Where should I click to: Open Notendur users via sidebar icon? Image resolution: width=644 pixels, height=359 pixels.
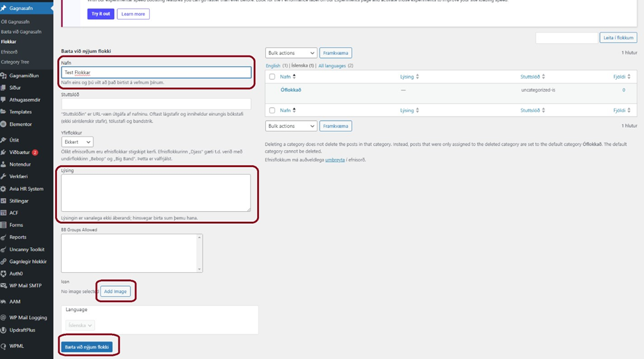pyautogui.click(x=4, y=164)
